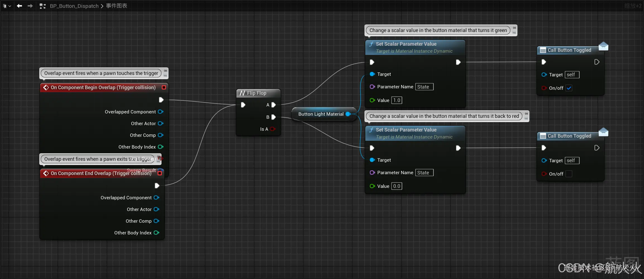
Task: Uncheck On/off on the upper Call Button Toggled
Action: tap(569, 88)
